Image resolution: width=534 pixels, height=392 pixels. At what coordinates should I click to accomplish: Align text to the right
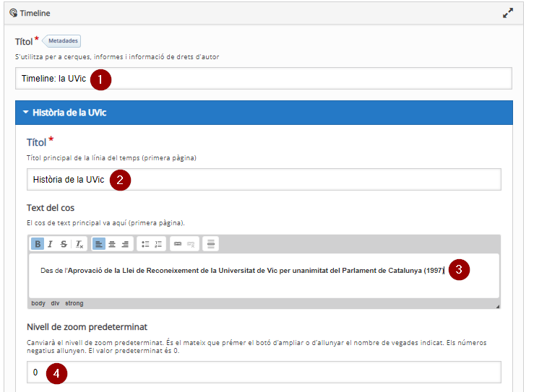(x=125, y=244)
